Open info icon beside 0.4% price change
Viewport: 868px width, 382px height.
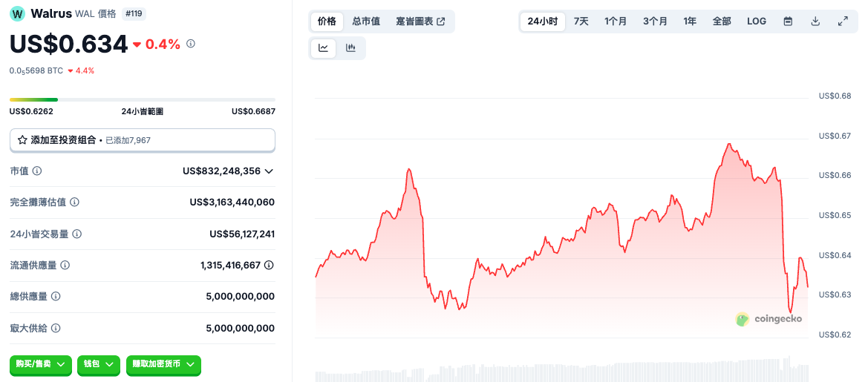tap(190, 43)
